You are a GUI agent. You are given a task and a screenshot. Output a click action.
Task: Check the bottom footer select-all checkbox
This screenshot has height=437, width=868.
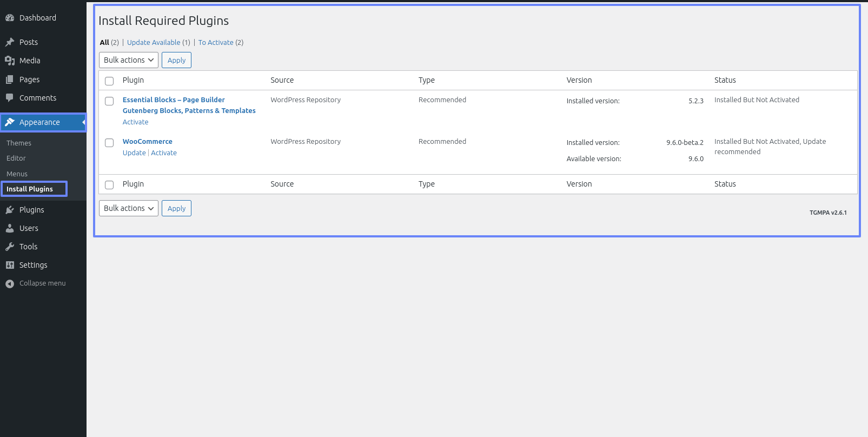pyautogui.click(x=109, y=184)
